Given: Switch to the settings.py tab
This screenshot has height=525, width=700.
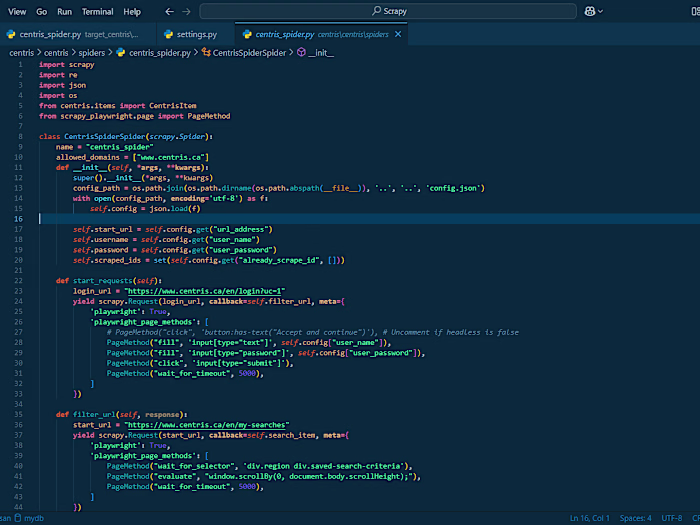Looking at the screenshot, I should [196, 34].
